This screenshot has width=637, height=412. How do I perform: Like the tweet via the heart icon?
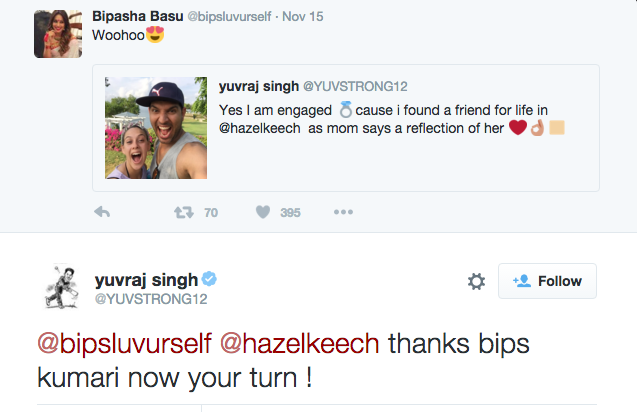264,212
